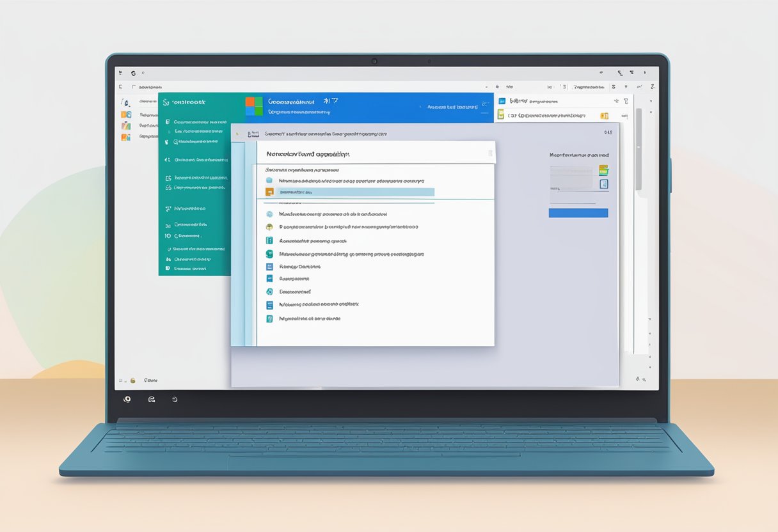Click the orange icon in the highlighted list row

click(x=269, y=192)
